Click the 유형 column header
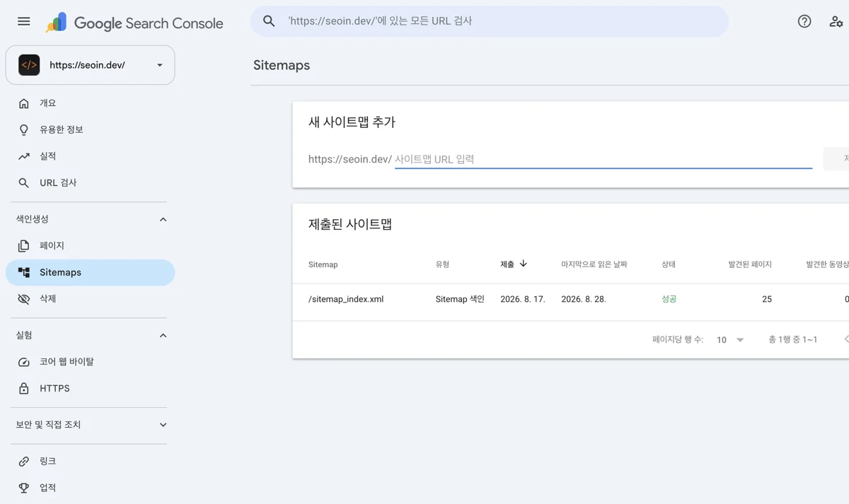The image size is (849, 504). [x=442, y=264]
